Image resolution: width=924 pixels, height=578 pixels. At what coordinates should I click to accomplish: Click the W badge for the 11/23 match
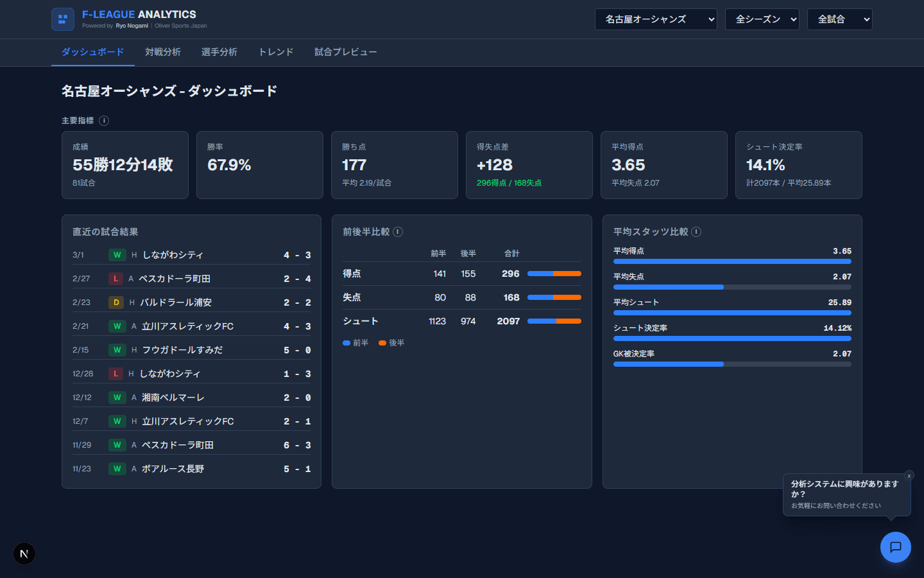coord(117,469)
